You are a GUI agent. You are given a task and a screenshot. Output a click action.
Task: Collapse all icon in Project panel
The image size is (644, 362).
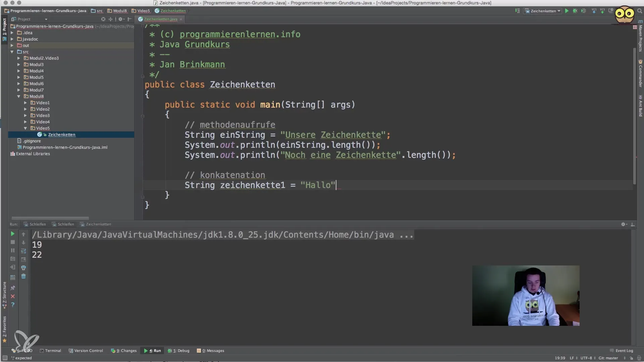(111, 19)
